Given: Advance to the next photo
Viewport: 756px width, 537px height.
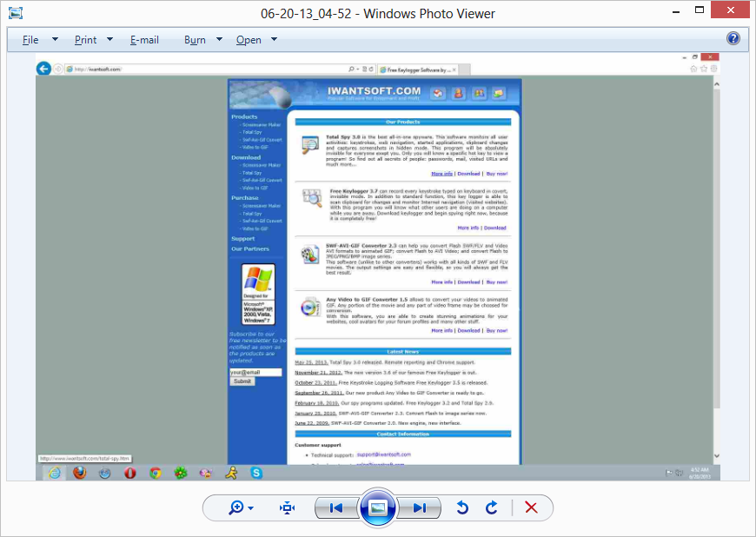Looking at the screenshot, I should tap(420, 508).
